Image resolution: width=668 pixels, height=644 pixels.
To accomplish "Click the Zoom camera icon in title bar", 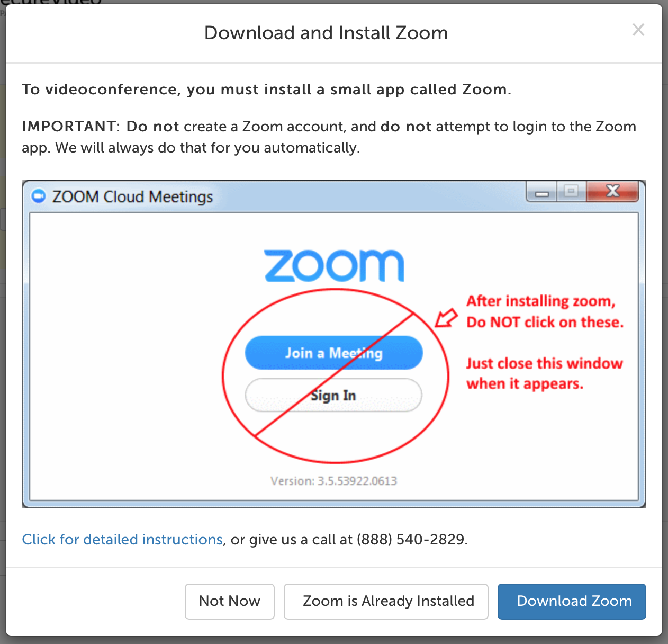I will (x=39, y=196).
